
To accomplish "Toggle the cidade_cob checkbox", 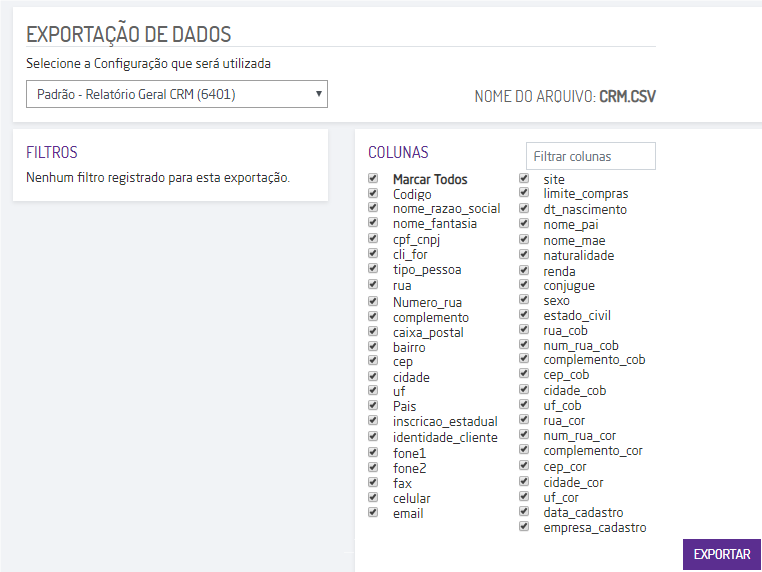I will coord(524,390).
